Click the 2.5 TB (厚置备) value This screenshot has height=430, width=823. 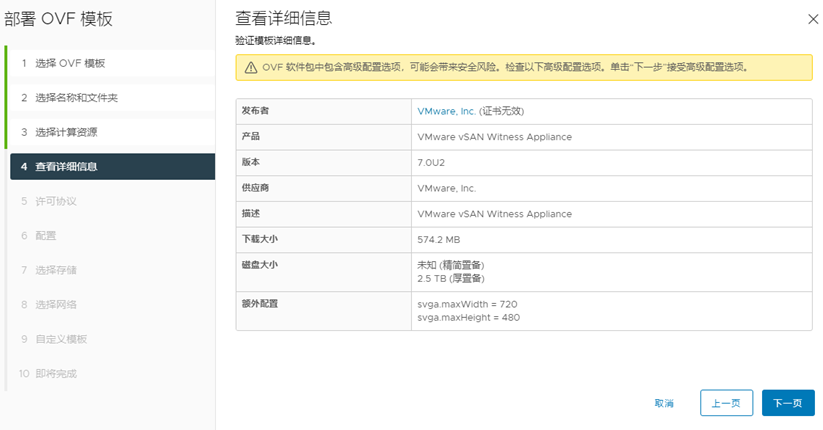[x=451, y=278]
